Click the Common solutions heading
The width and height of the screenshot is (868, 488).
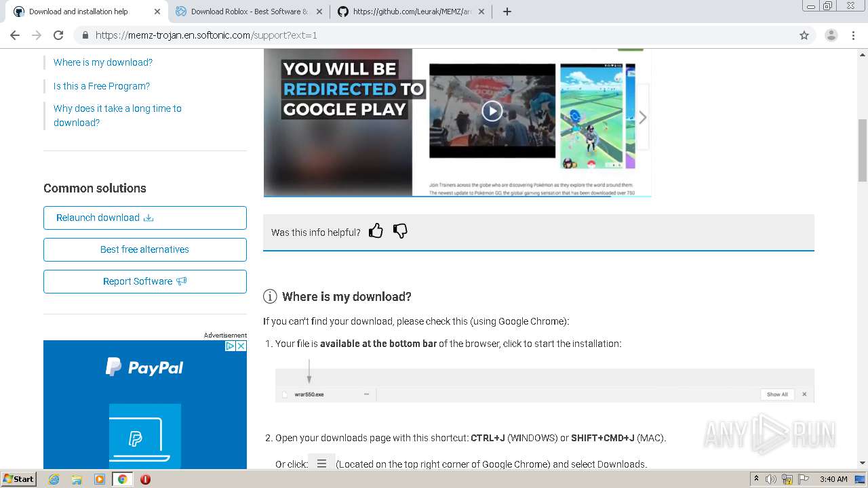[x=95, y=188]
